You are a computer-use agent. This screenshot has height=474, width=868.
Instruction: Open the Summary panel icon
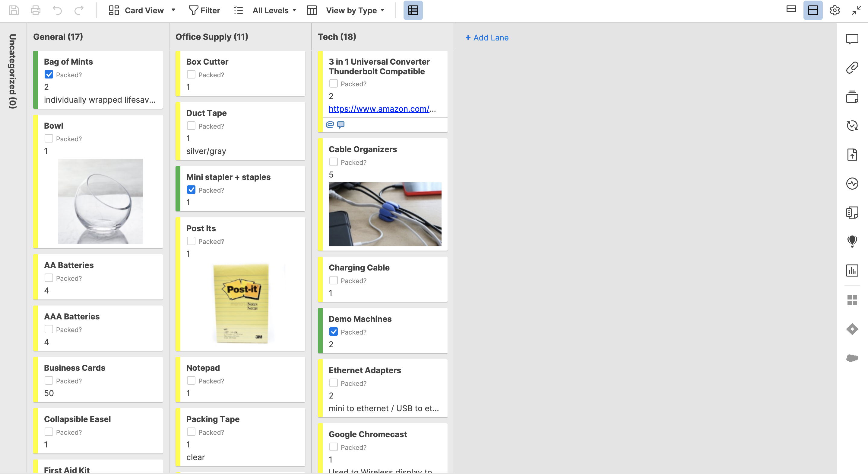(852, 213)
